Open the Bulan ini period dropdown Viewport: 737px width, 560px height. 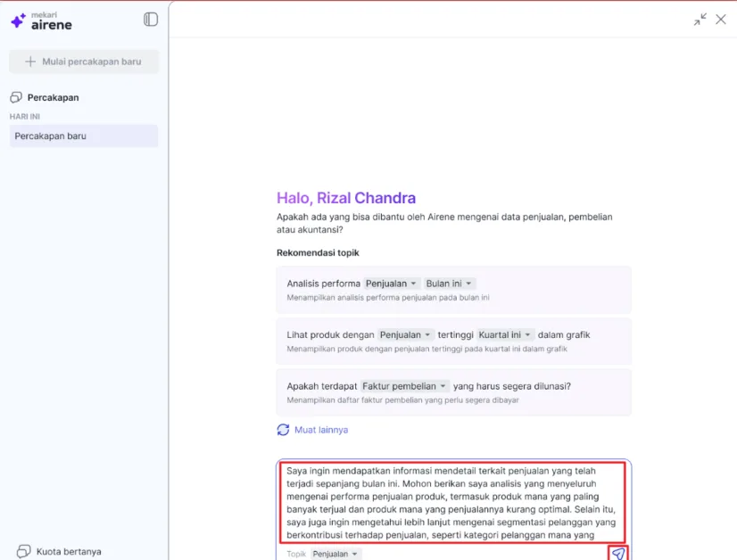(449, 284)
